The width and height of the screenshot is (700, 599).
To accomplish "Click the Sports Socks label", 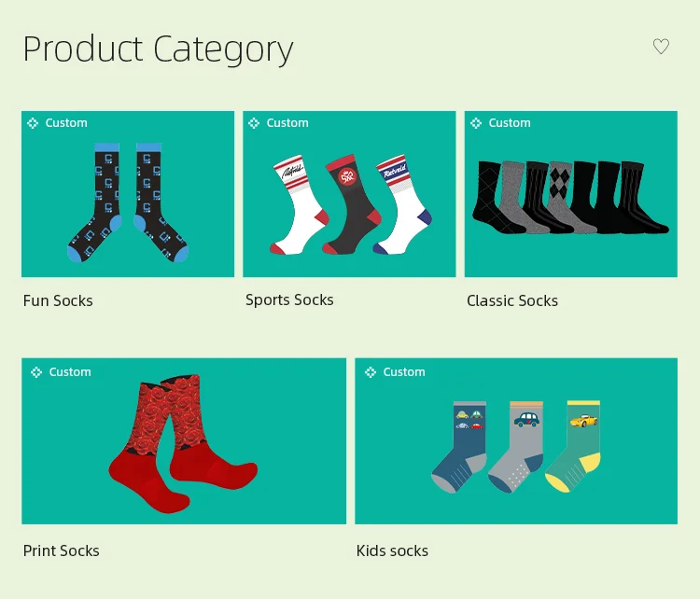I will (289, 299).
